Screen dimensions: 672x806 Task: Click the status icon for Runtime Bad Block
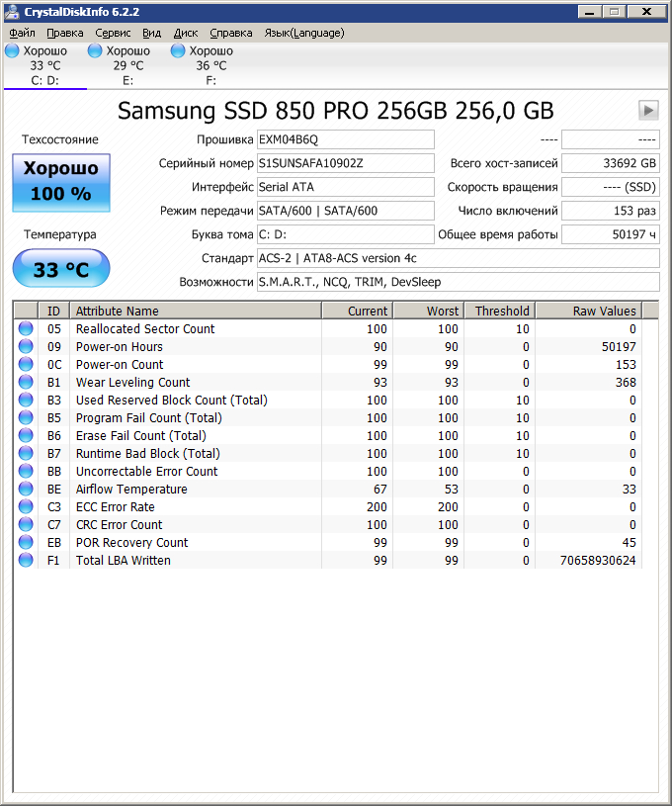click(26, 453)
